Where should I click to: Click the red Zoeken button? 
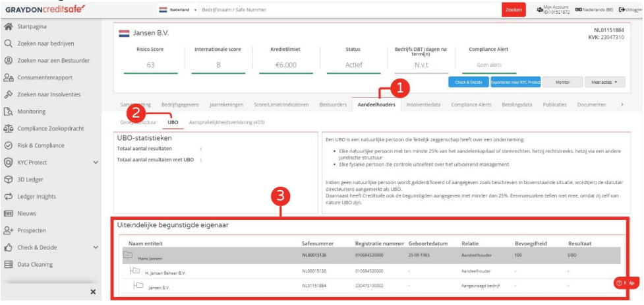[x=513, y=10]
